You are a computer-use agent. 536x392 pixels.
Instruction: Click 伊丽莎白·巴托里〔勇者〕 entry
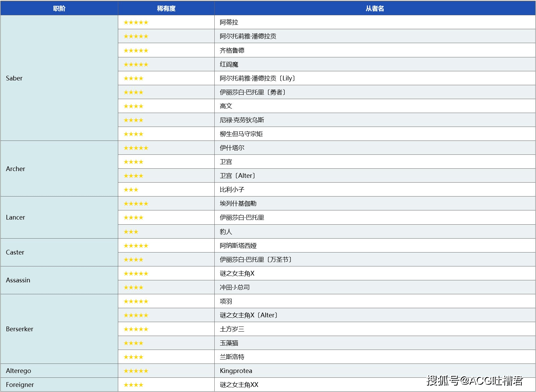[253, 92]
